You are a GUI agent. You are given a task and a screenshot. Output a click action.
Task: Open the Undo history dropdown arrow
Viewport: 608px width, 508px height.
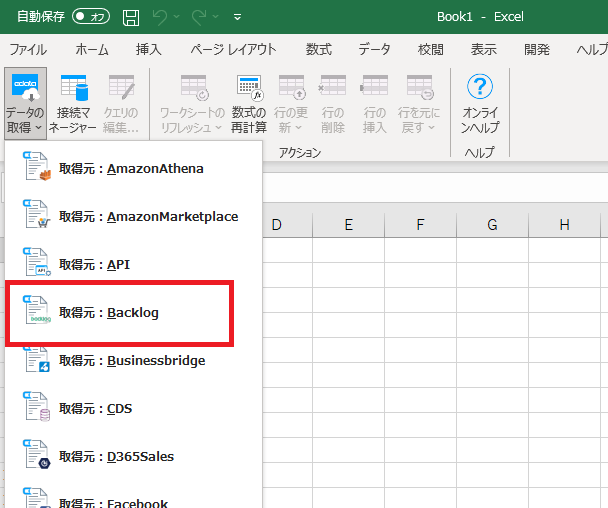coord(176,17)
